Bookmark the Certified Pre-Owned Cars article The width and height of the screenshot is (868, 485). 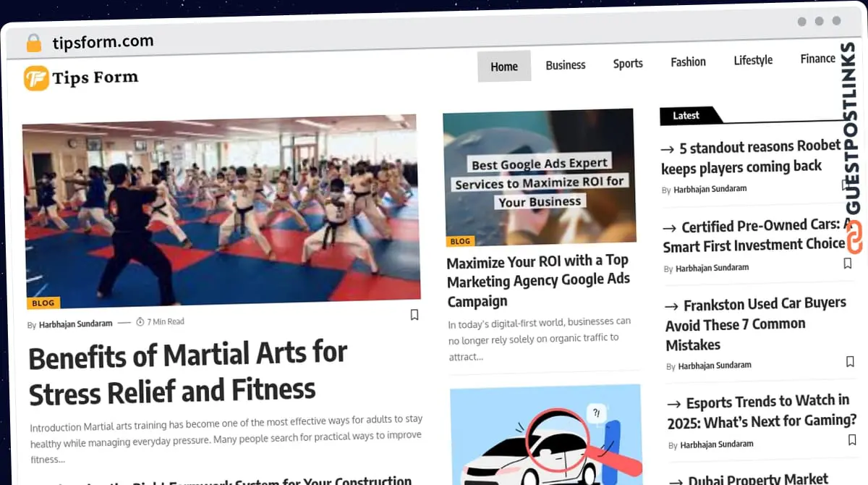click(848, 263)
